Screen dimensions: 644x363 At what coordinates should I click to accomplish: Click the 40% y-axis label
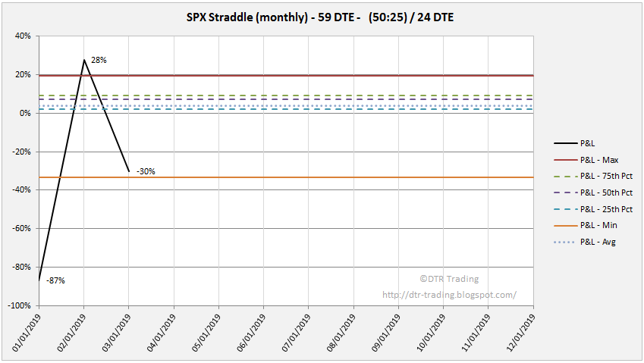pos(23,36)
